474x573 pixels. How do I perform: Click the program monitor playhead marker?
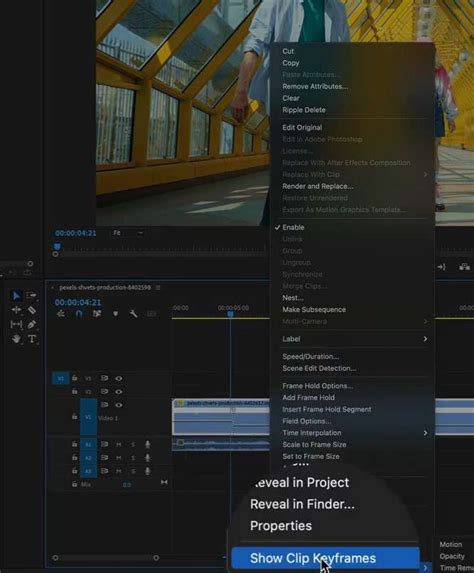tap(57, 247)
